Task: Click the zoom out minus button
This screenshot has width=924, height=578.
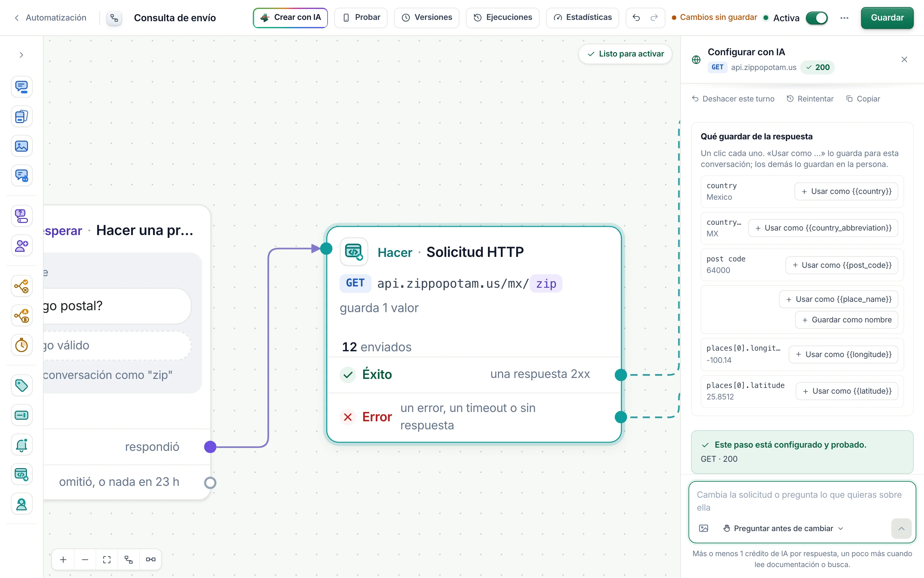Action: point(85,560)
